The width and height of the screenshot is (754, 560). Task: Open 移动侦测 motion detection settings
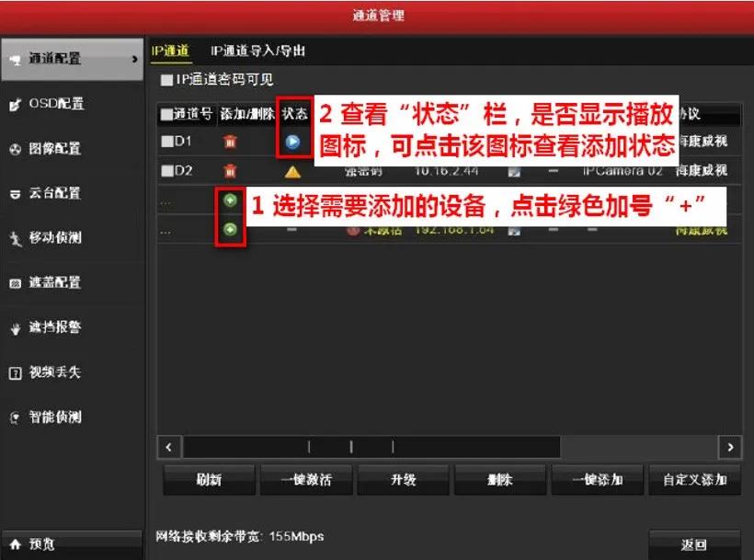(53, 238)
